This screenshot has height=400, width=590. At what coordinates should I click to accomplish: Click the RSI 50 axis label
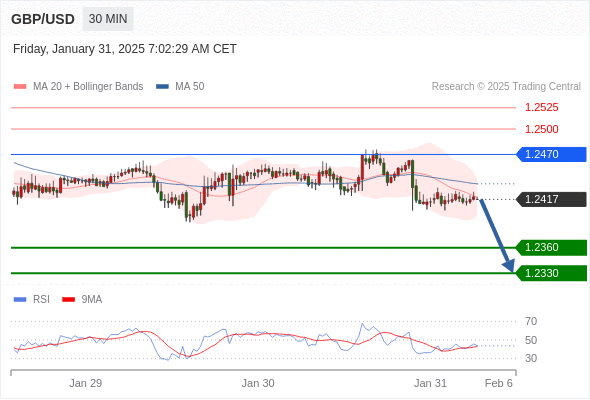(x=531, y=340)
